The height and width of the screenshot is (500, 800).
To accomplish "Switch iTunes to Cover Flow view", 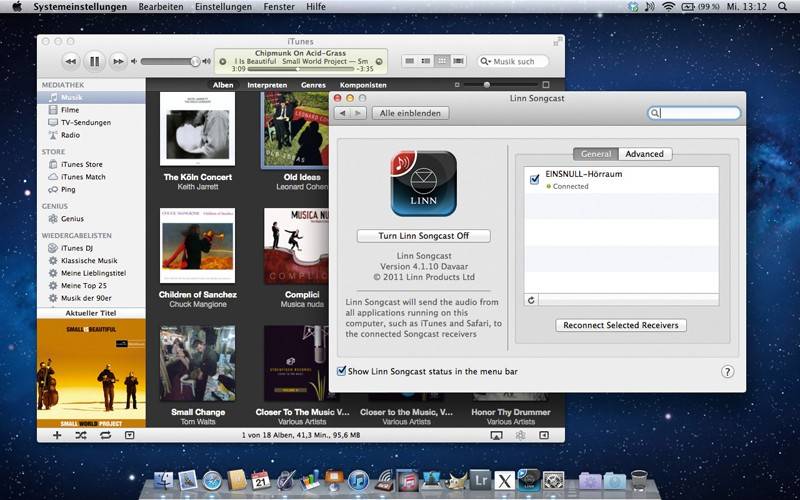I will (458, 61).
